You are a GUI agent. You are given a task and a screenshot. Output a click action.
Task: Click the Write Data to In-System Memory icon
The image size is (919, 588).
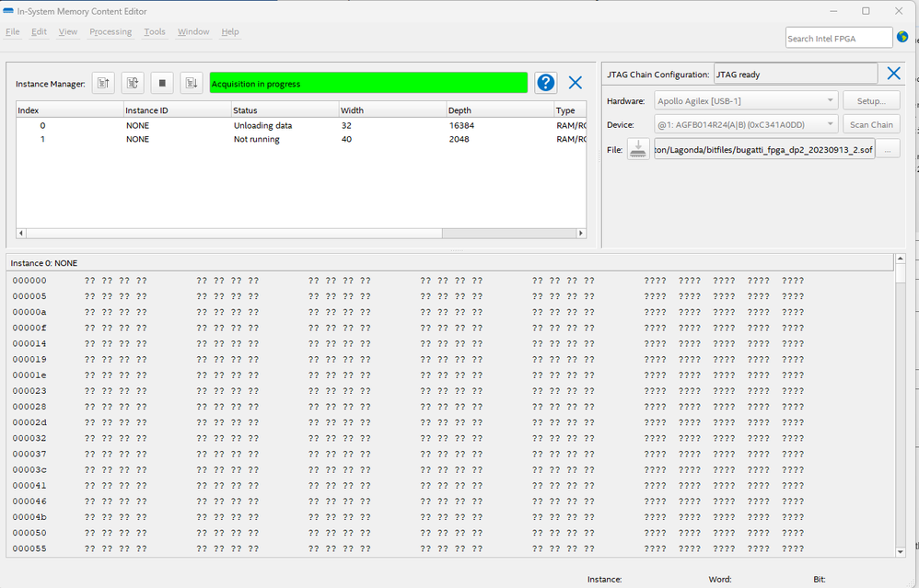(x=192, y=83)
